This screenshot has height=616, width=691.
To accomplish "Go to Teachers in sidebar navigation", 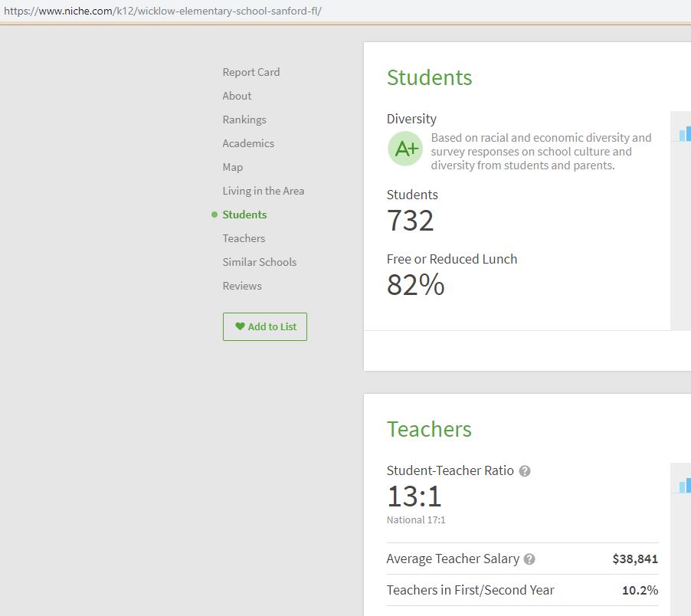I will coord(244,238).
